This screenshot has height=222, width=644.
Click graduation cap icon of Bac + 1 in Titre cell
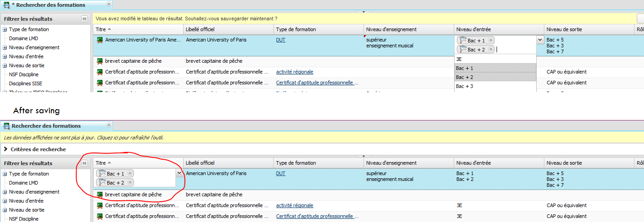tap(101, 174)
